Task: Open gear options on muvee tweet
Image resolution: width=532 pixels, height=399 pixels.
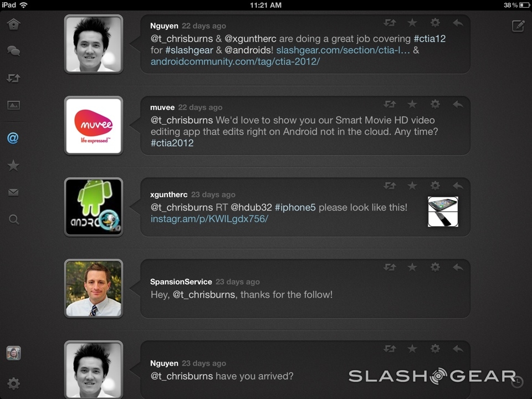Action: 435,104
